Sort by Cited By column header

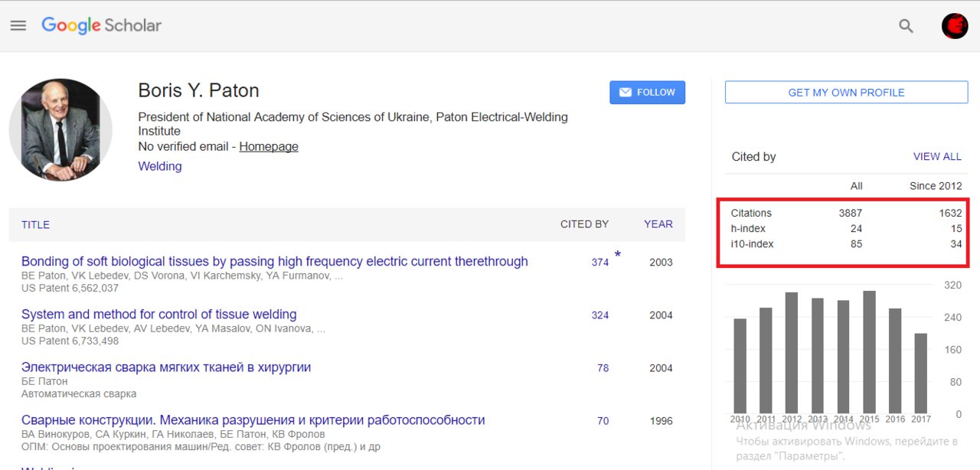pos(584,224)
